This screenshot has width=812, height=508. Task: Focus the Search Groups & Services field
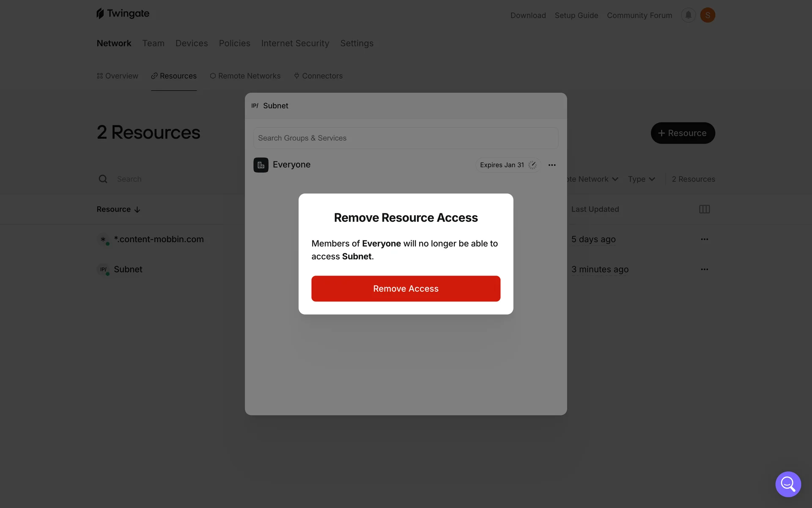(x=406, y=138)
